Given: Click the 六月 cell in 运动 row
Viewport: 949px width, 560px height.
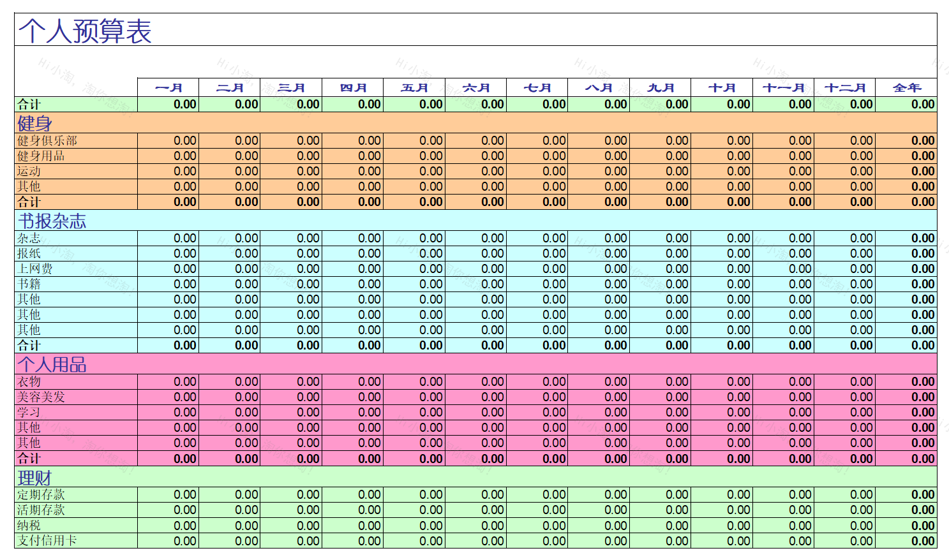Looking at the screenshot, I should coord(476,171).
